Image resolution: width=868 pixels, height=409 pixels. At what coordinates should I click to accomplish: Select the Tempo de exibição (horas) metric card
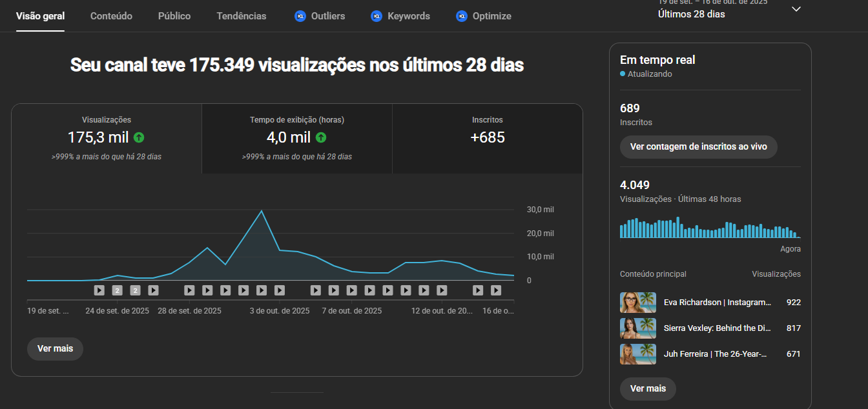coord(297,138)
